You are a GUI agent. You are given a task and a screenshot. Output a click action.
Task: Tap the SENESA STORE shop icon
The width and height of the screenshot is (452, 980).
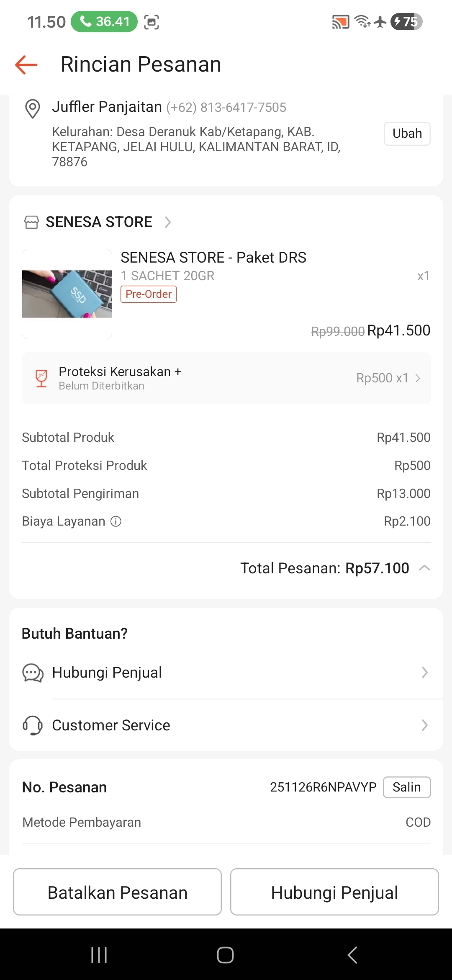coord(31,222)
